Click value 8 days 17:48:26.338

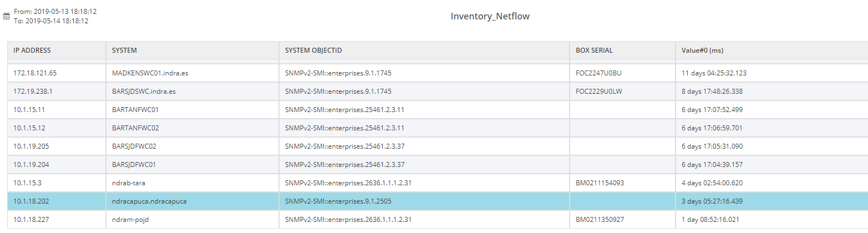click(x=712, y=91)
